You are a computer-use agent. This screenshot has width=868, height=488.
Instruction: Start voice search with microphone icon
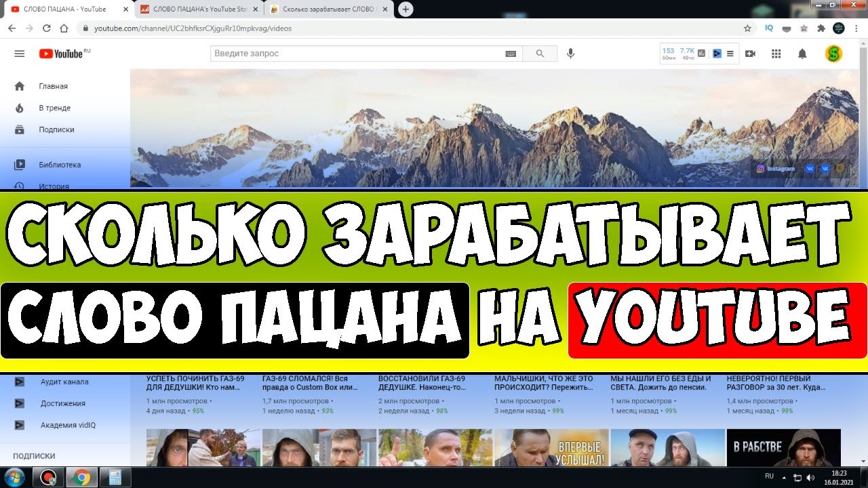coord(571,54)
